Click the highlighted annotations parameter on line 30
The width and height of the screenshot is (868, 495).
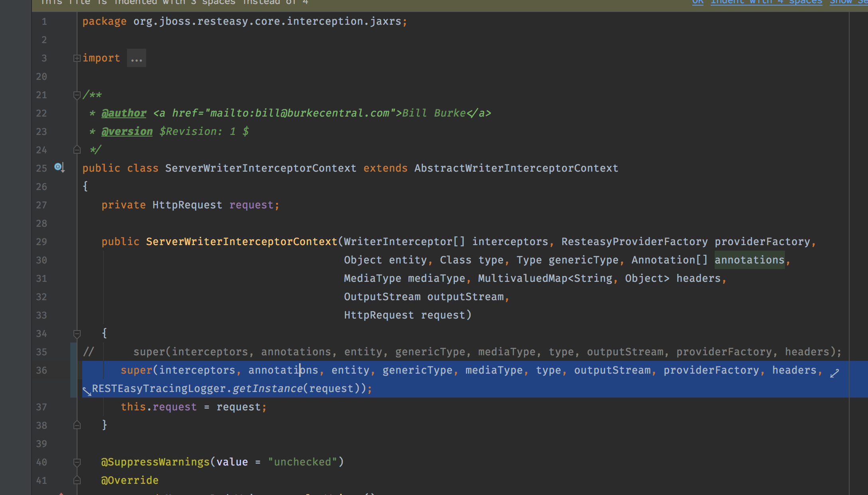[749, 260]
